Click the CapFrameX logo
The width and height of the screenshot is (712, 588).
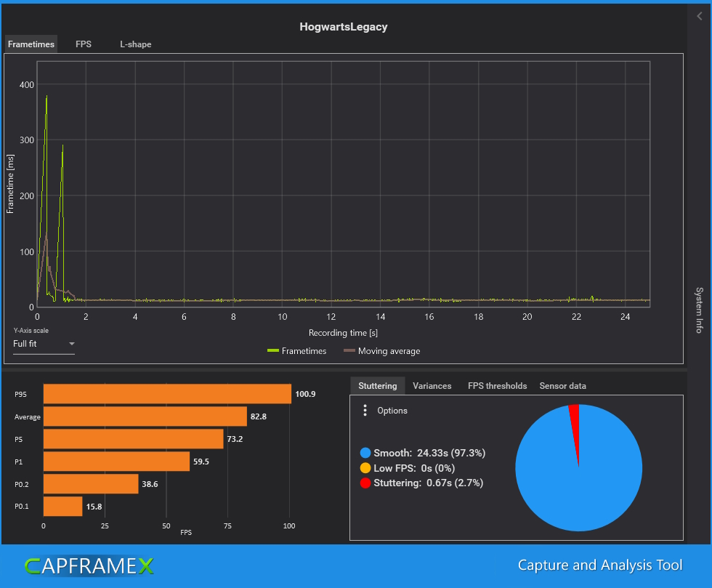pyautogui.click(x=89, y=566)
